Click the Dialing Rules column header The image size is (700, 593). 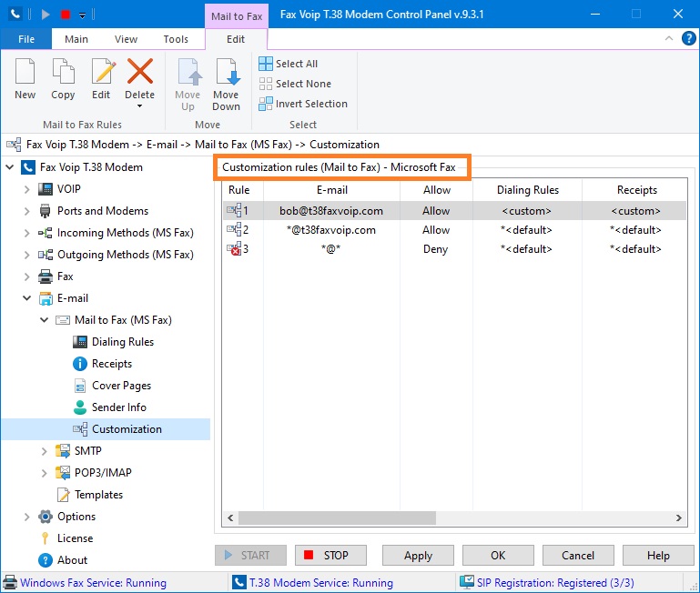527,190
